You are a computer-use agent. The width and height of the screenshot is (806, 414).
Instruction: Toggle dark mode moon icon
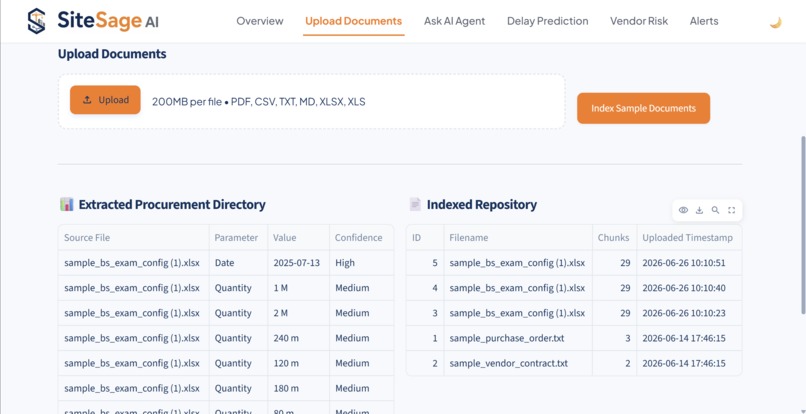[775, 23]
